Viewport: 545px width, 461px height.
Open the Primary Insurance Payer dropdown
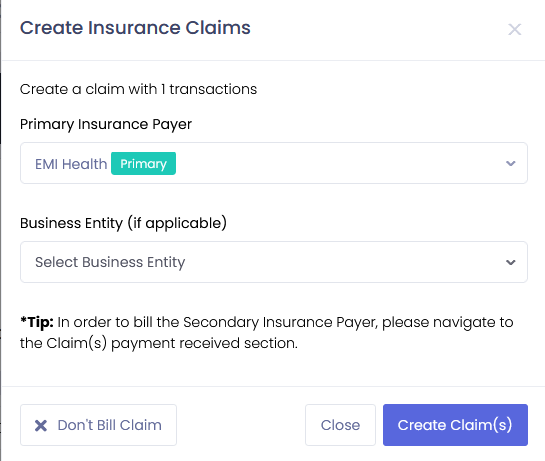click(x=274, y=163)
